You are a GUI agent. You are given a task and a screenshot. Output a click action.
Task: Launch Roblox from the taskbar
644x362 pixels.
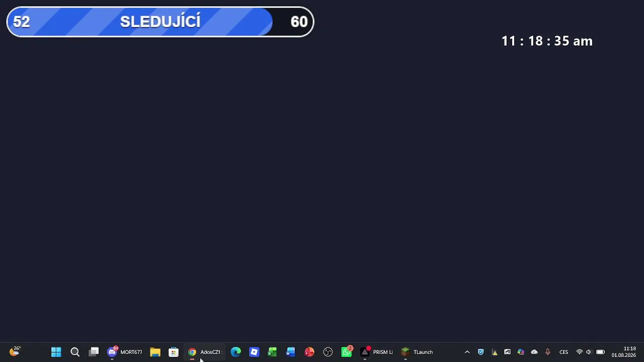coord(254,352)
